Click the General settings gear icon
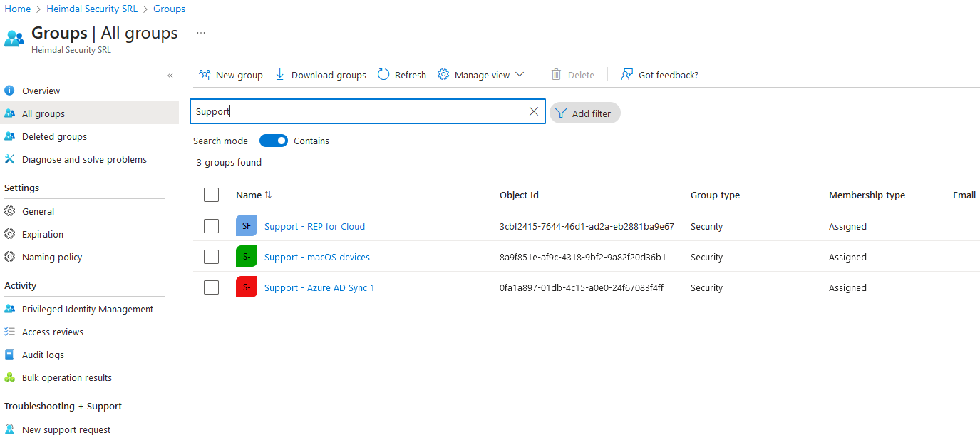 click(9, 211)
